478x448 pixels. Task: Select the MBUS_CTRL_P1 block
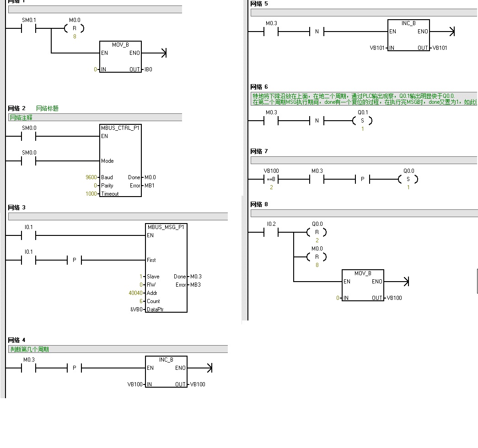click(120, 160)
